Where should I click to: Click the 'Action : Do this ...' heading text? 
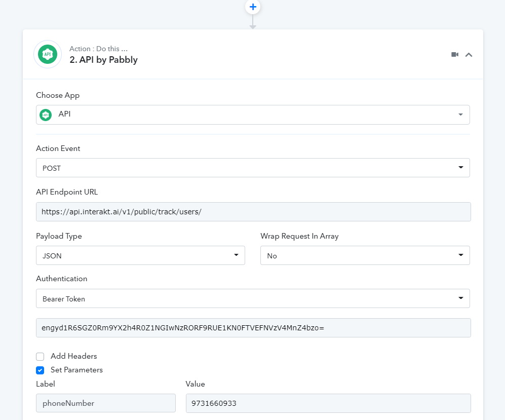click(x=98, y=49)
